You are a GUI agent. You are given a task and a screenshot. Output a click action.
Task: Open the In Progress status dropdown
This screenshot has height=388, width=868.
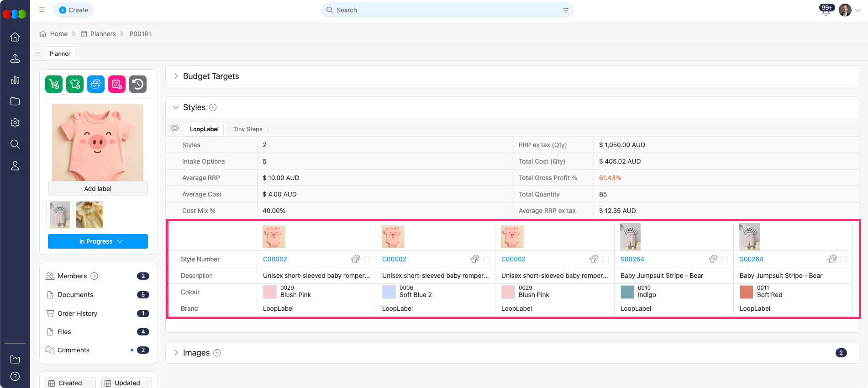point(98,241)
